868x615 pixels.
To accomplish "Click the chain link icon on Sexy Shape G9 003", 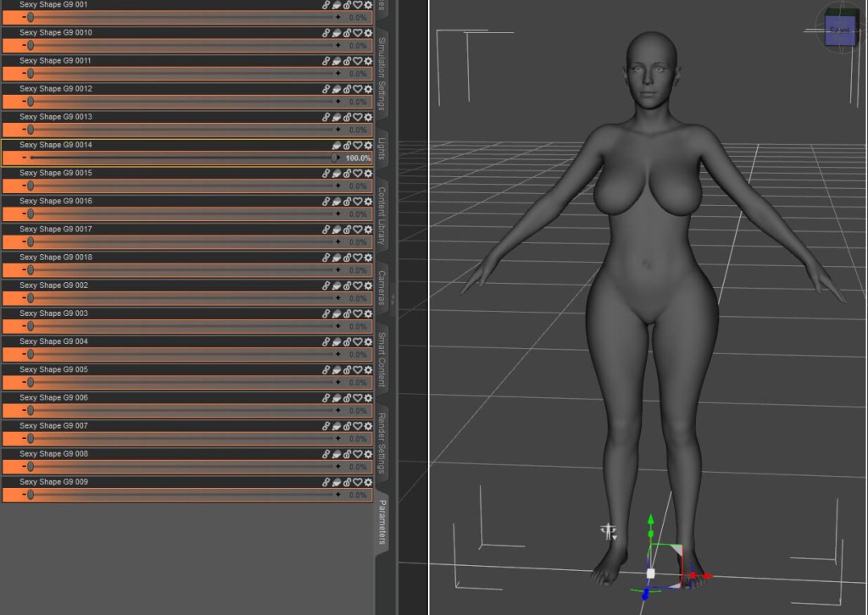I will (326, 313).
